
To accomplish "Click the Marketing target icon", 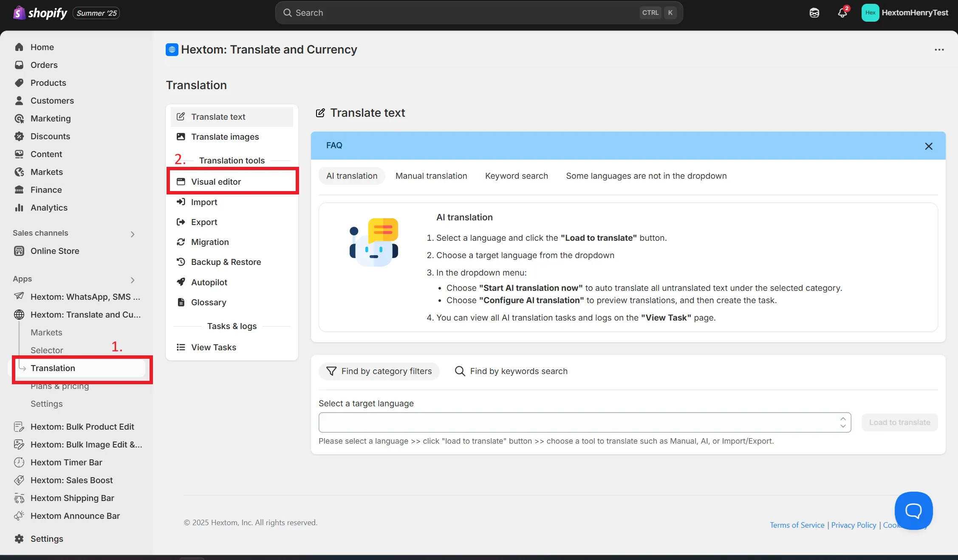I will click(19, 118).
